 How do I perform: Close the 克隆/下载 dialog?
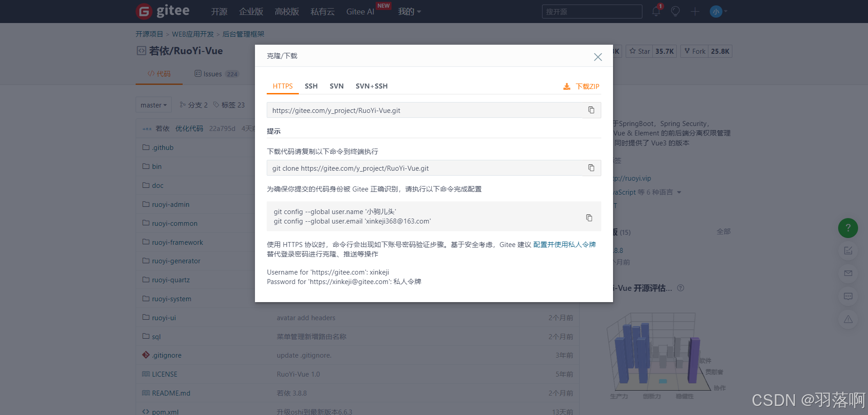coord(598,57)
